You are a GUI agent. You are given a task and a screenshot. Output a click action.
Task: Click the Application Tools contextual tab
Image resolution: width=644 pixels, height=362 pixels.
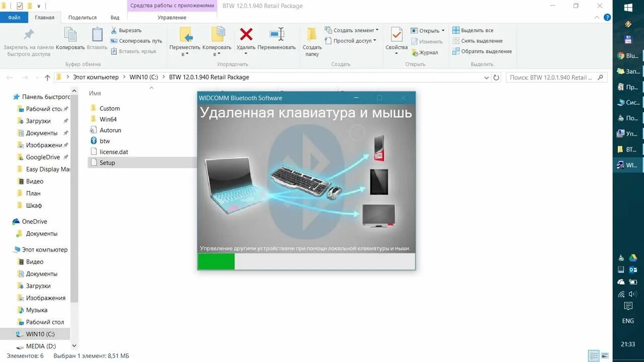(x=172, y=6)
